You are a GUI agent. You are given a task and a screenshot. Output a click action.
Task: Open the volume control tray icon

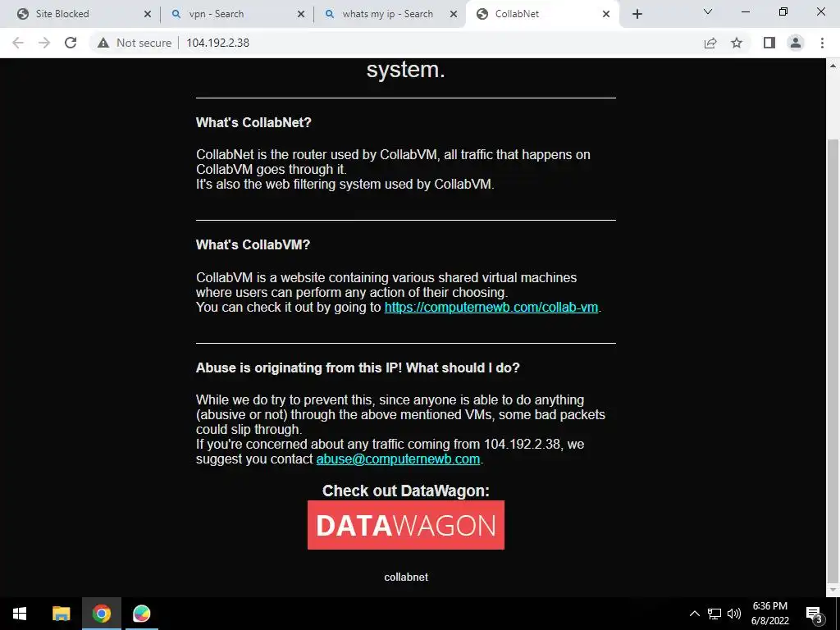tap(734, 614)
